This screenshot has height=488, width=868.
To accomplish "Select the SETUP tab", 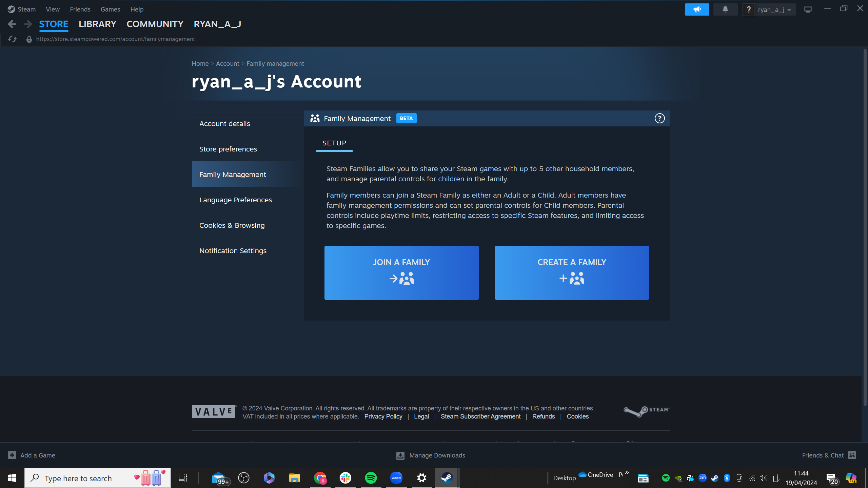I will pyautogui.click(x=334, y=143).
